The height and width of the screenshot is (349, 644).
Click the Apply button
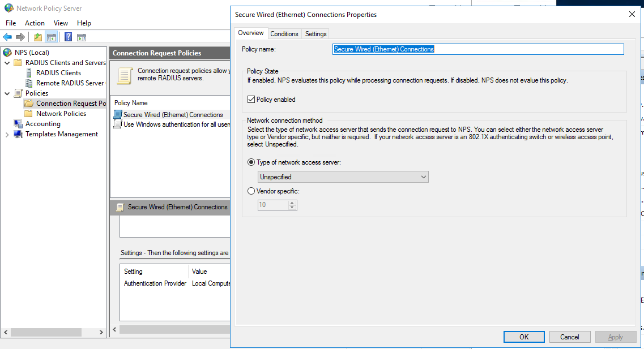(615, 337)
